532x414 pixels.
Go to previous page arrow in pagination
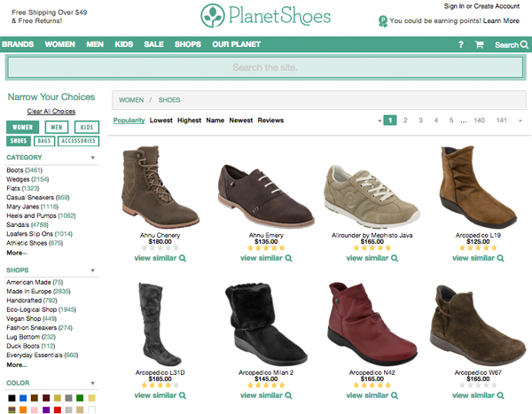click(x=379, y=121)
